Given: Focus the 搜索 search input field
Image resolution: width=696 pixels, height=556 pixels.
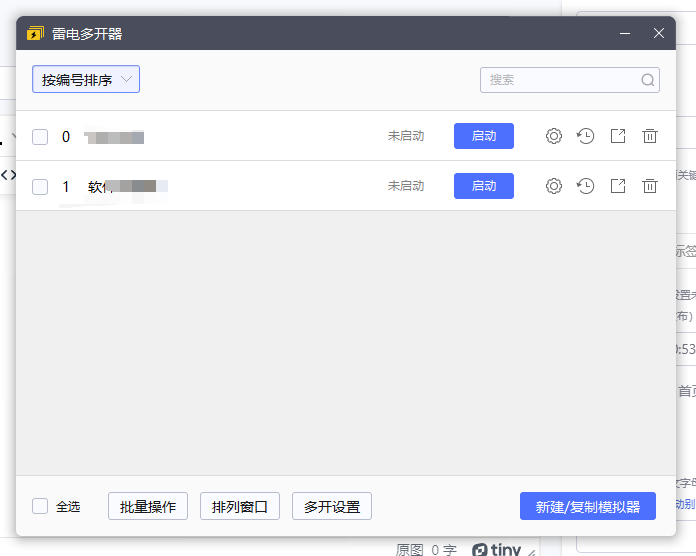Looking at the screenshot, I should pos(560,80).
